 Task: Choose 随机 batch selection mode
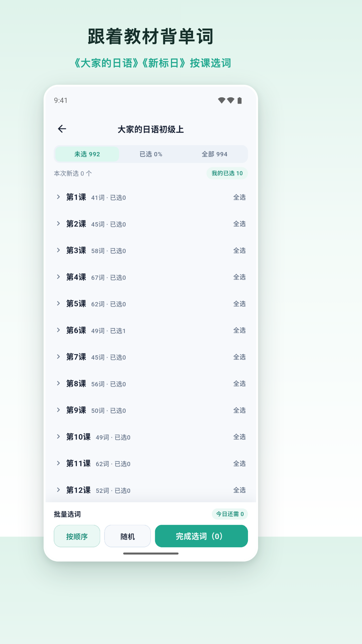coord(127,536)
